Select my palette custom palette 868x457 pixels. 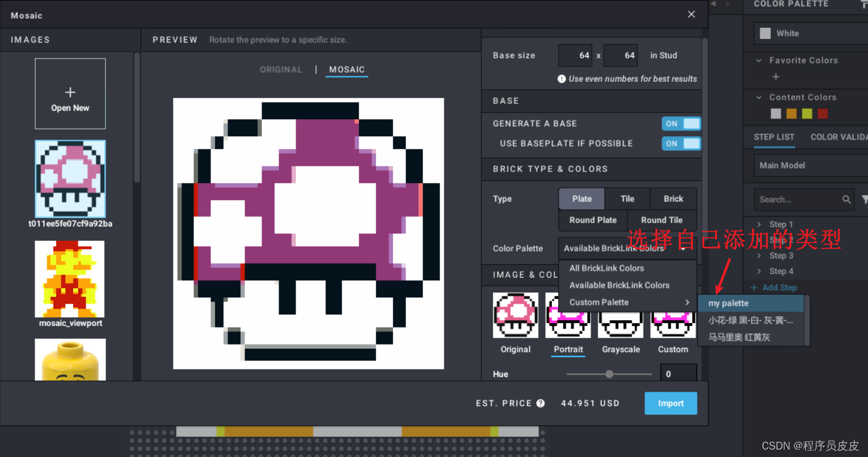[x=751, y=303]
